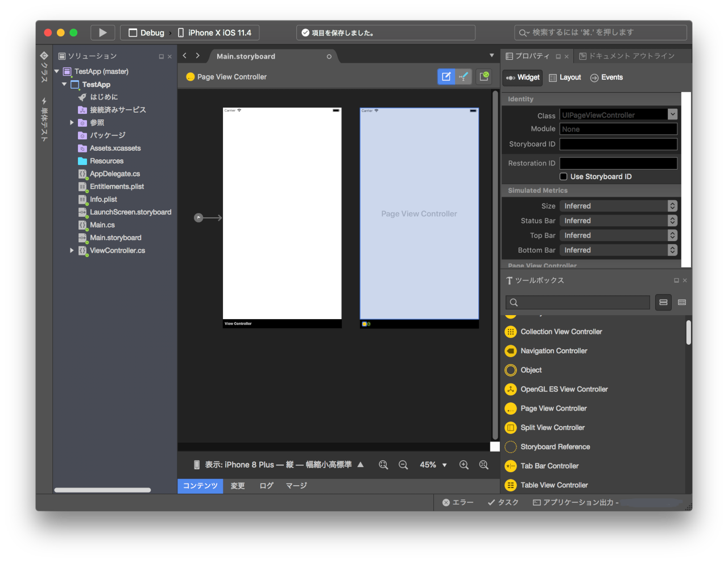Collapse the TestApp (master) solution node

coord(57,72)
